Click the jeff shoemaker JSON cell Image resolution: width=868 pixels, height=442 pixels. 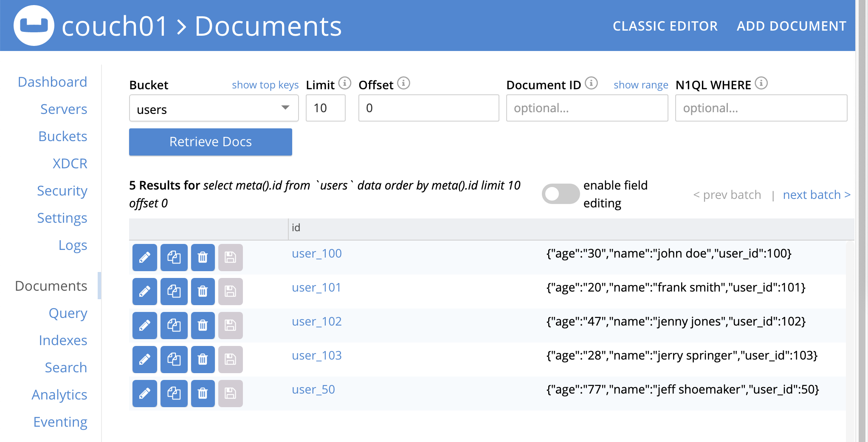(x=682, y=390)
